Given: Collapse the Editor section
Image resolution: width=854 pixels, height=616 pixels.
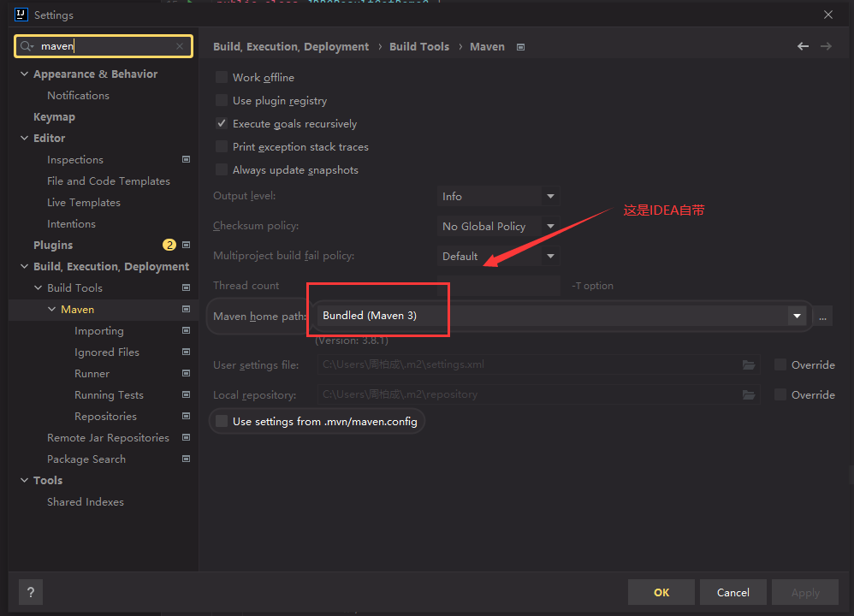Looking at the screenshot, I should pyautogui.click(x=24, y=138).
